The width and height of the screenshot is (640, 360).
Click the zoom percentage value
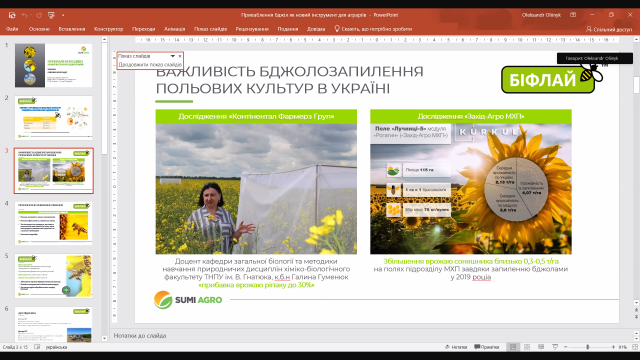[622, 347]
